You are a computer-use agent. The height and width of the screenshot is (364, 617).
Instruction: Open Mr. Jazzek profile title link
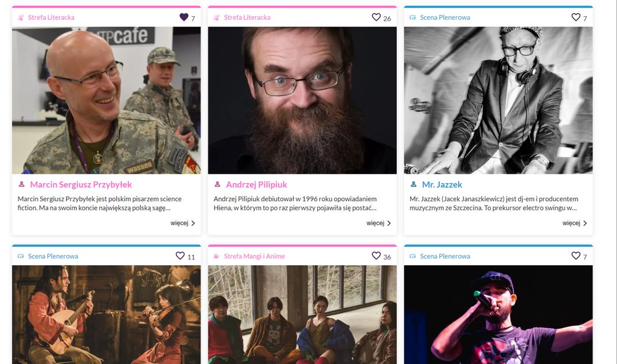[x=442, y=184]
